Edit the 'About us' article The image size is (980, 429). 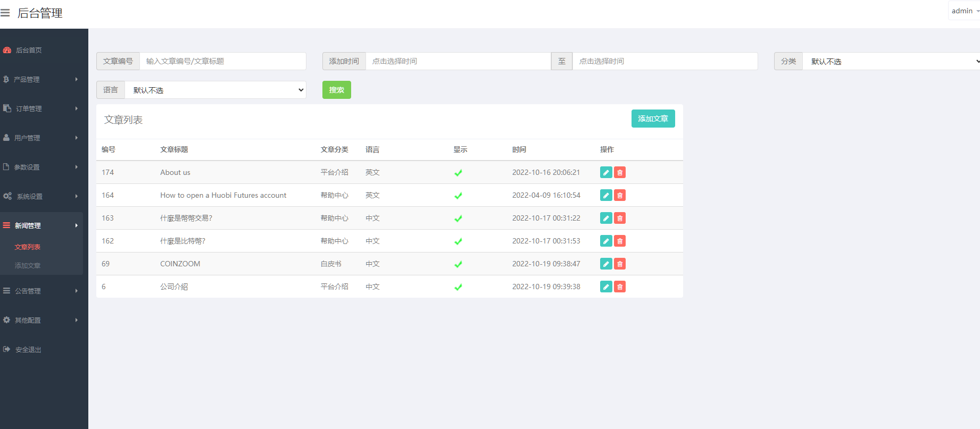[605, 172]
